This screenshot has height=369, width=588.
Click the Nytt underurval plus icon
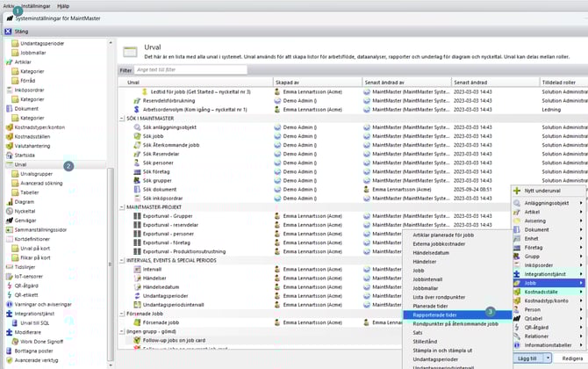517,190
